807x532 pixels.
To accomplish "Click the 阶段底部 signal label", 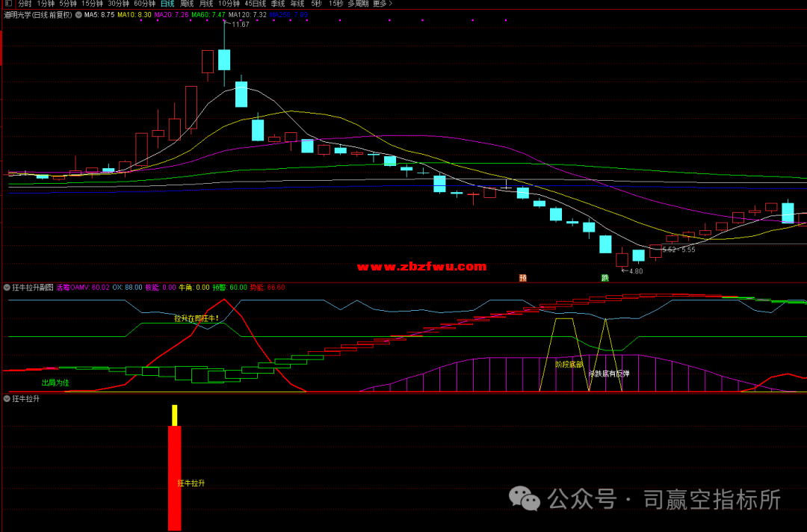I will pos(569,365).
